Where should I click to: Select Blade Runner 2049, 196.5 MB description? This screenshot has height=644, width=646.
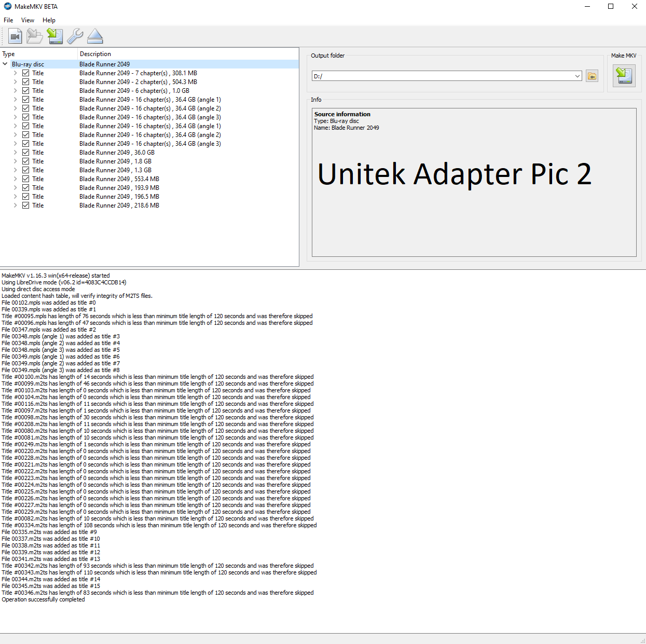click(x=119, y=197)
